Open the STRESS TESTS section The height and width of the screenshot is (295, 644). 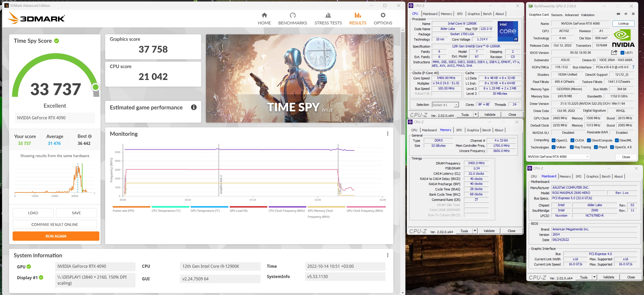[x=328, y=19]
